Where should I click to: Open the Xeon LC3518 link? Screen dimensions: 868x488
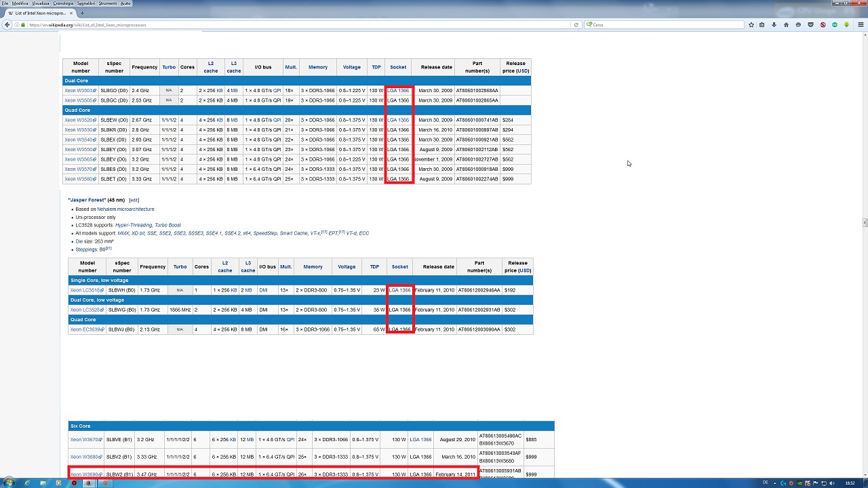(87, 290)
